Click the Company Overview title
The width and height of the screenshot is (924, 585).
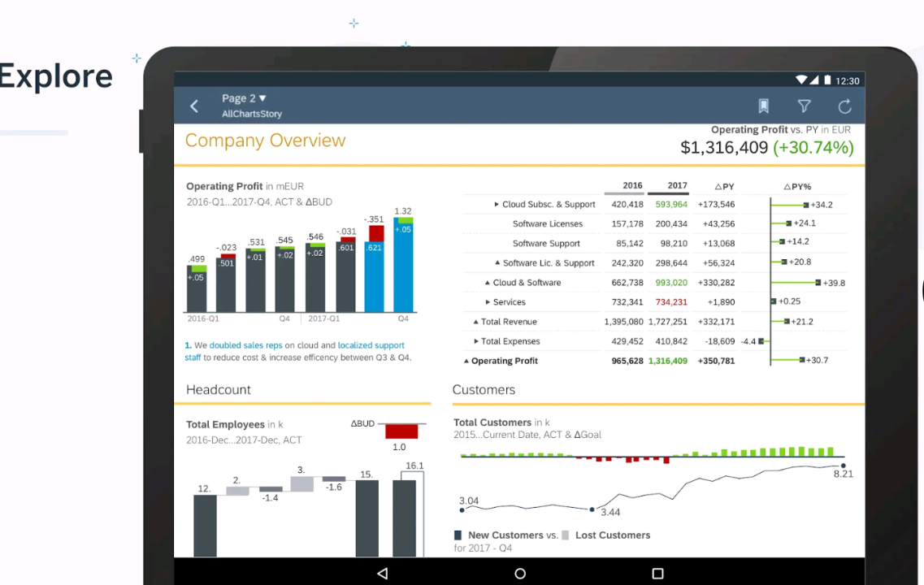[x=265, y=141]
